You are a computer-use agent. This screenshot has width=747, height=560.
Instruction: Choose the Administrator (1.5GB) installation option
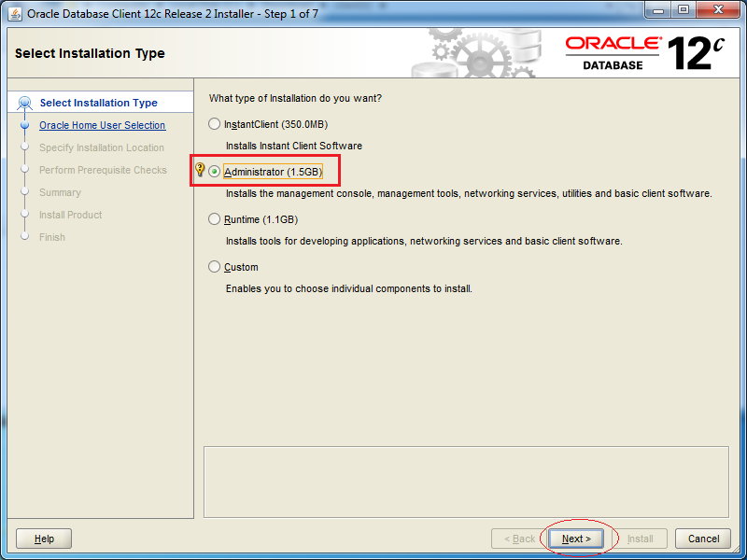click(215, 172)
